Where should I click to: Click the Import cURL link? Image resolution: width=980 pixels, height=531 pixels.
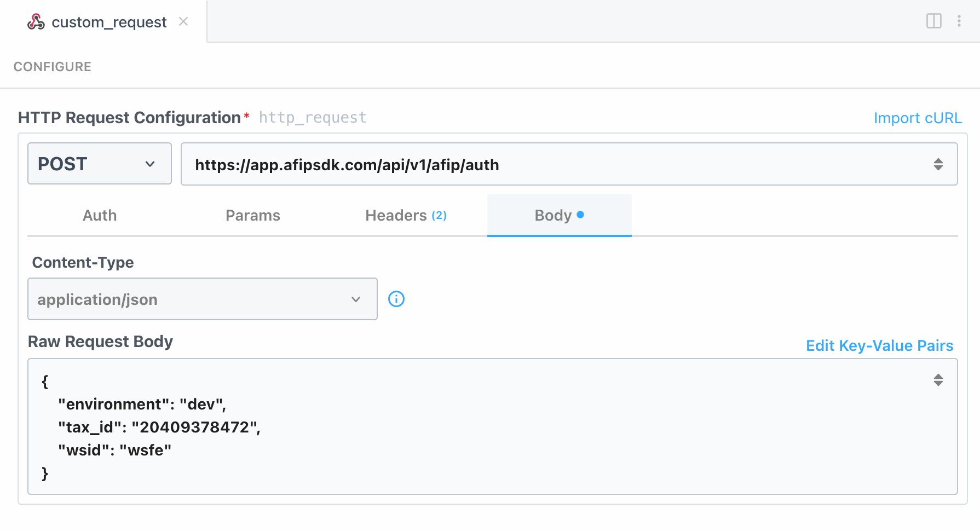click(917, 118)
